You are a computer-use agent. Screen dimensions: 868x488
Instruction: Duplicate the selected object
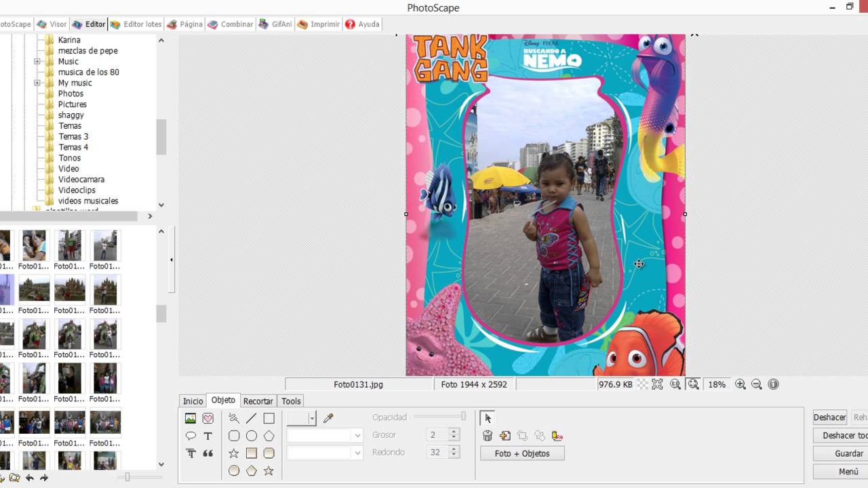pos(505,436)
